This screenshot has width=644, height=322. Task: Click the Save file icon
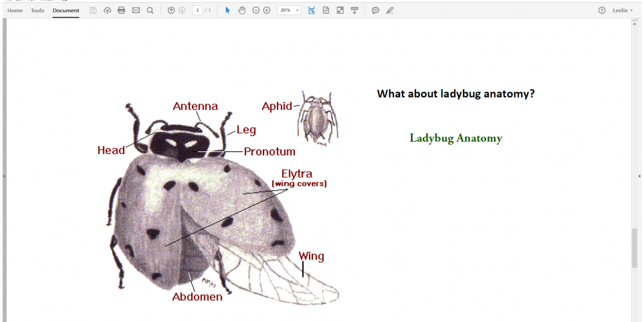93,10
